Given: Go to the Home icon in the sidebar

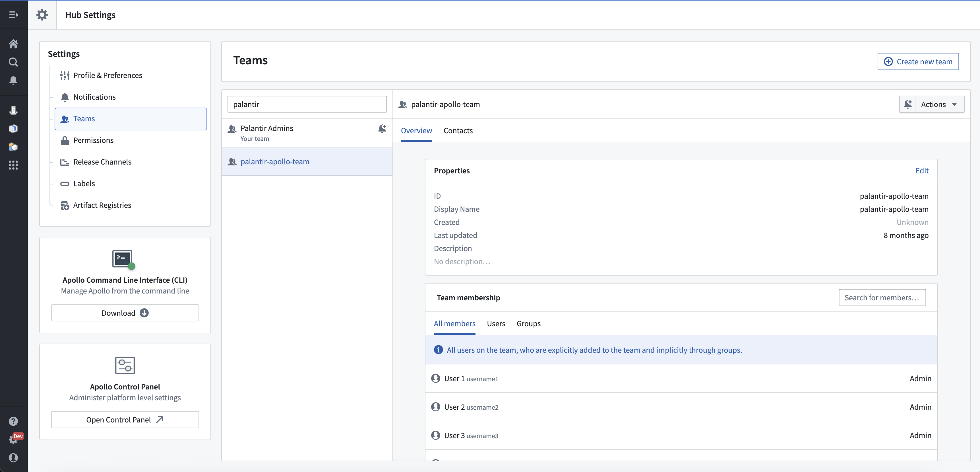Looking at the screenshot, I should coord(13,44).
